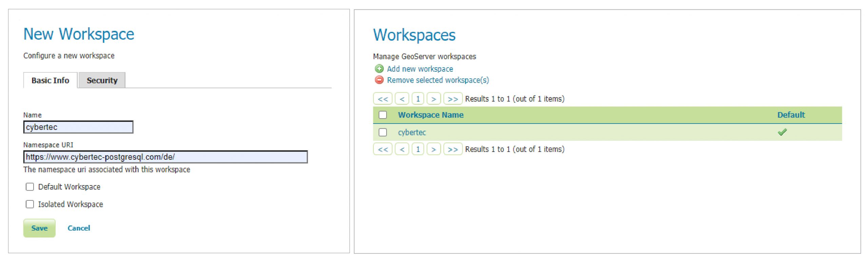Switch to the Security tab
The width and height of the screenshot is (868, 263).
pyautogui.click(x=102, y=80)
